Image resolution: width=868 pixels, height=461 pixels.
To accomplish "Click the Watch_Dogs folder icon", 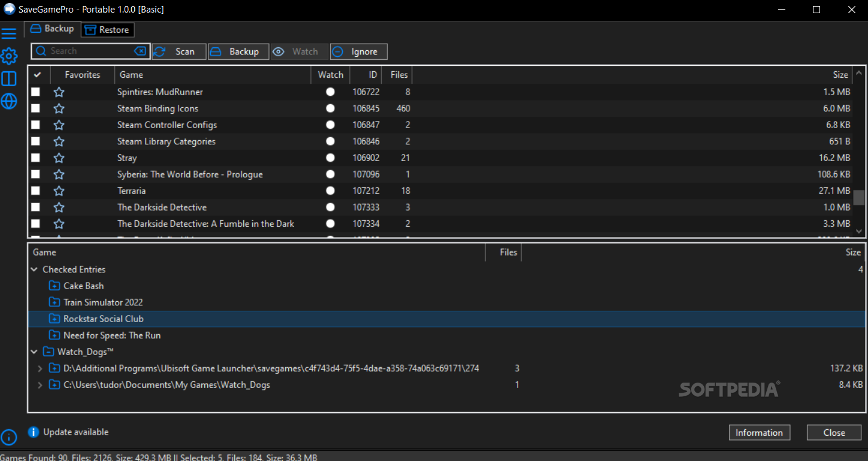I will coord(49,352).
